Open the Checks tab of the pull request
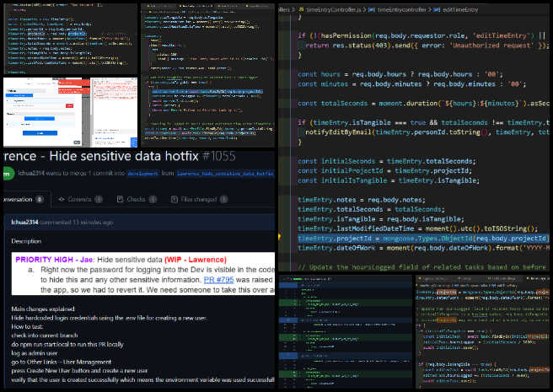Screen dimensions: 553x392 (x=137, y=199)
